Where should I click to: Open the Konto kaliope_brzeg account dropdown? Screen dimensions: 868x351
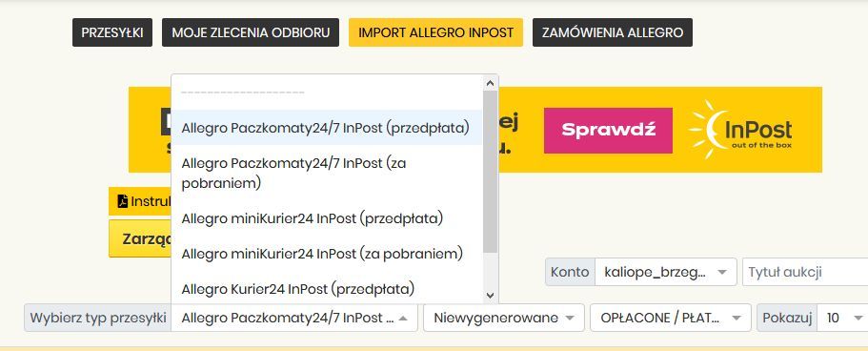pos(665,272)
